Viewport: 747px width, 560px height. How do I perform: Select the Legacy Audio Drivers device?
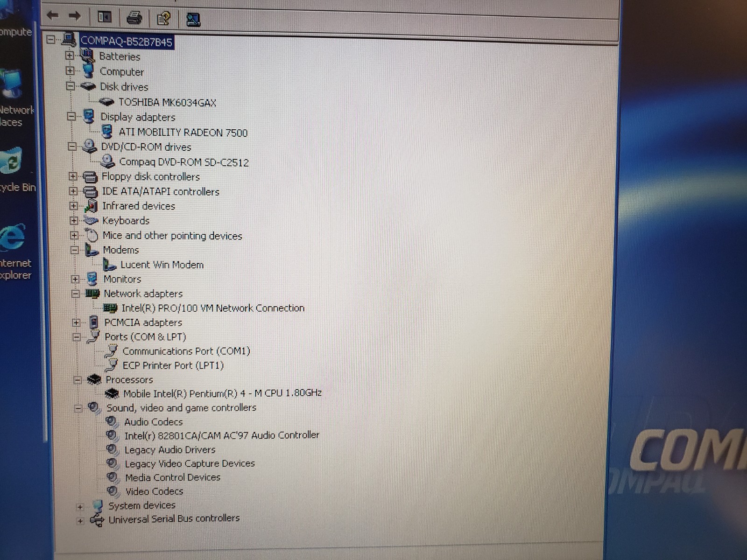click(170, 450)
